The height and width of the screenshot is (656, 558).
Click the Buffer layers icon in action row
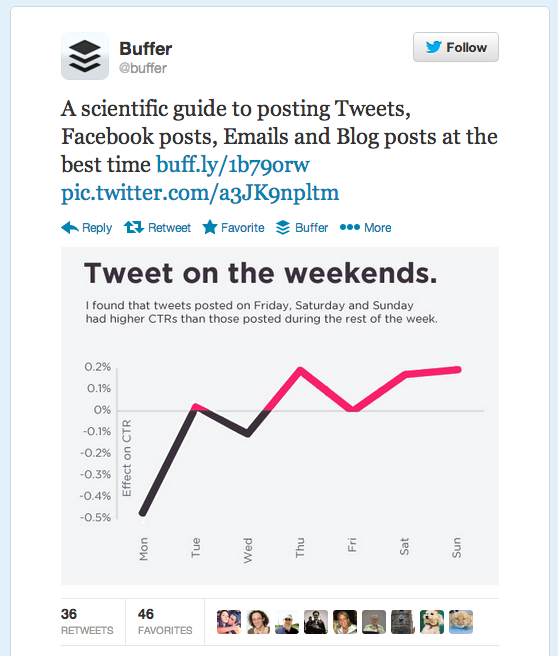283,228
